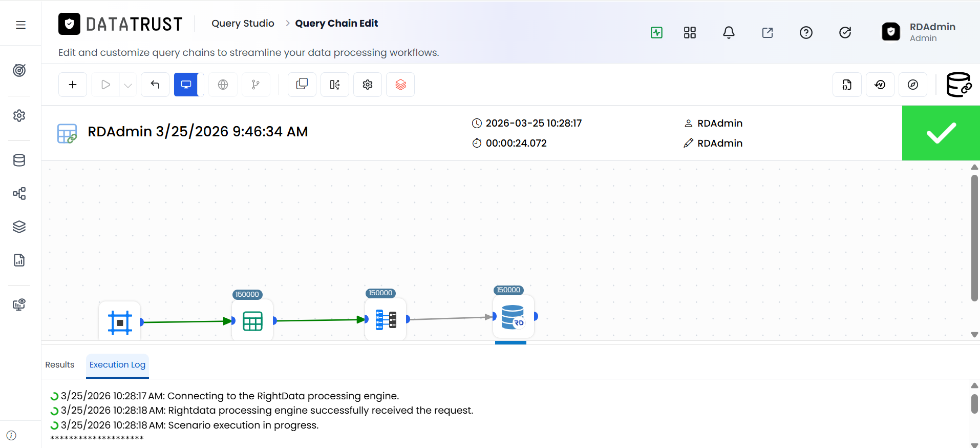Open the hamburger menu

(20, 25)
